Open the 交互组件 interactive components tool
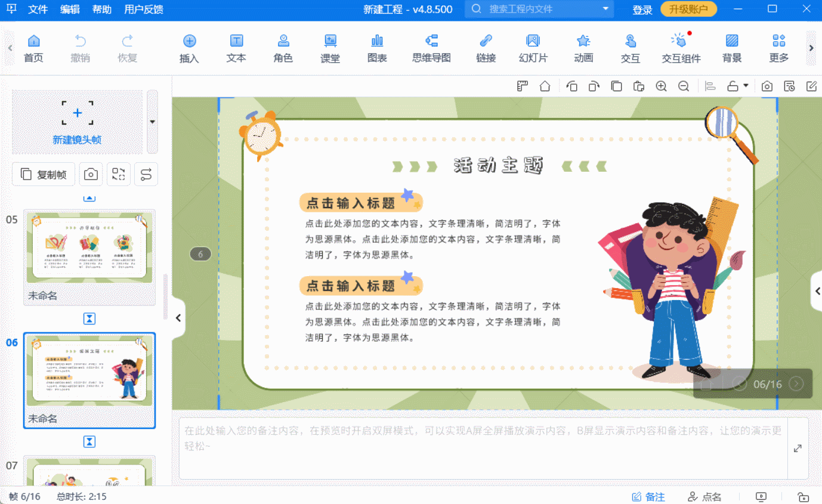 (681, 48)
